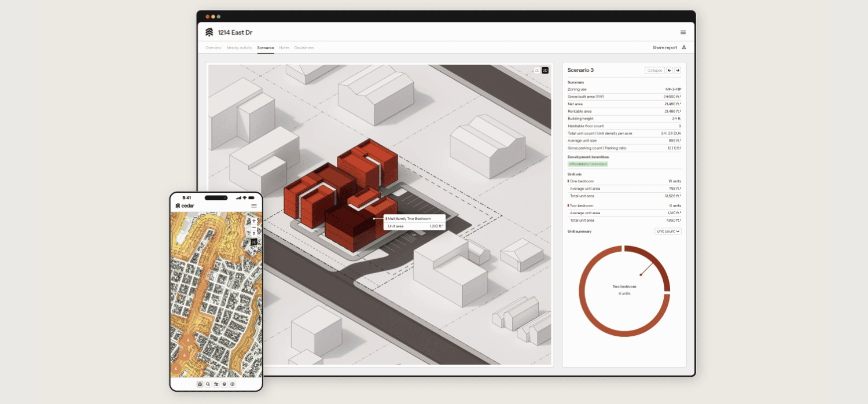Click the download icon next to Share report

[684, 47]
